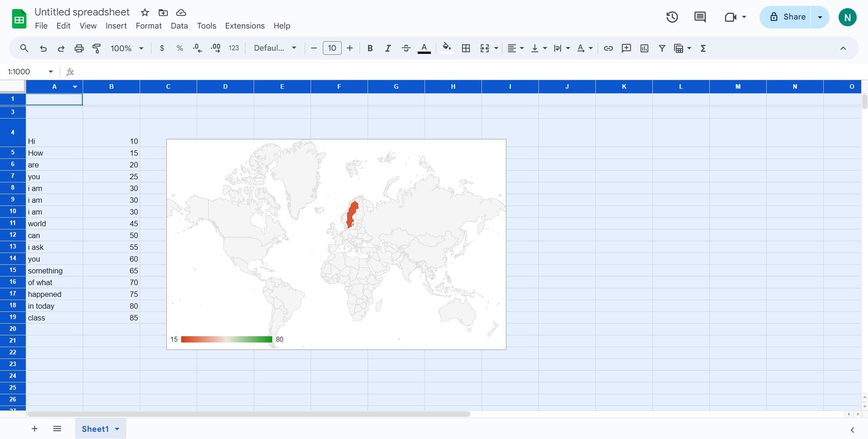Add a new sheet

(34, 429)
